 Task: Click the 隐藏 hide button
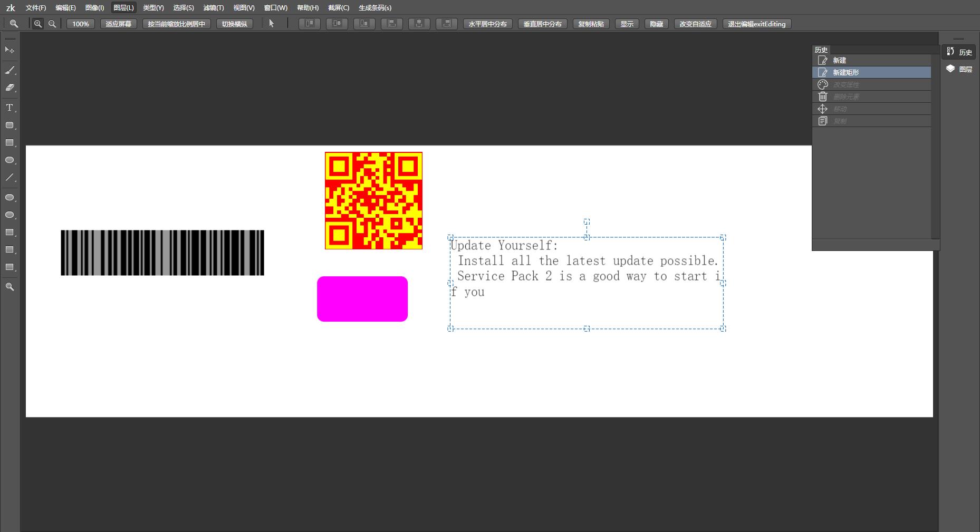coord(657,24)
